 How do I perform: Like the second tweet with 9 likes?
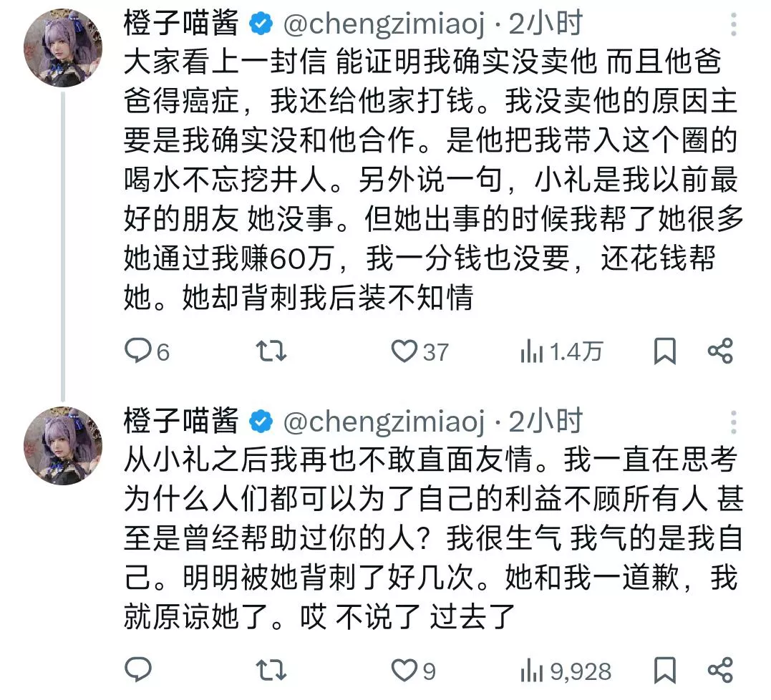(x=414, y=670)
